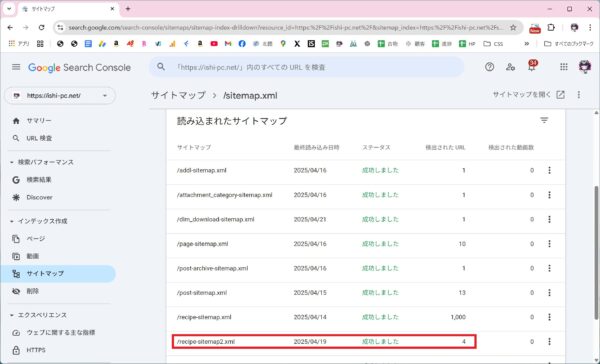Select the /recipe-sitemap.xml row

coord(365,317)
